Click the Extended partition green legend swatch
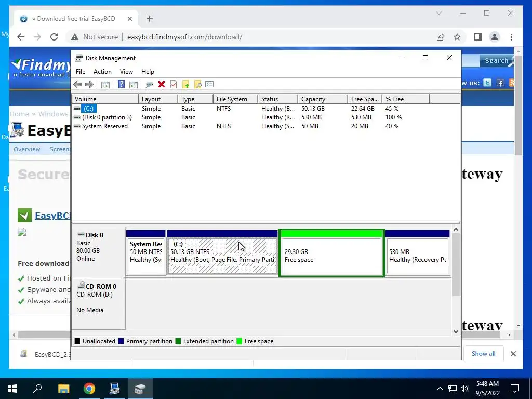The width and height of the screenshot is (532, 399). 178,341
